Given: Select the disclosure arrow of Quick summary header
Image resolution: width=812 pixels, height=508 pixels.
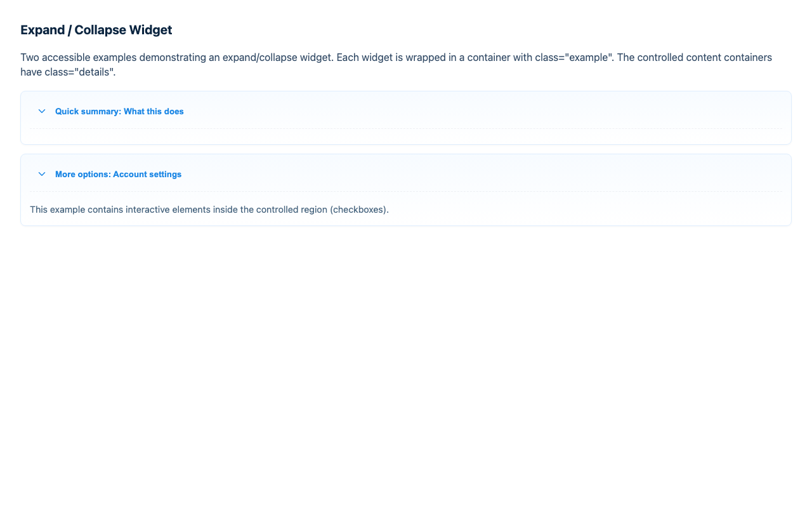Looking at the screenshot, I should tap(42, 111).
